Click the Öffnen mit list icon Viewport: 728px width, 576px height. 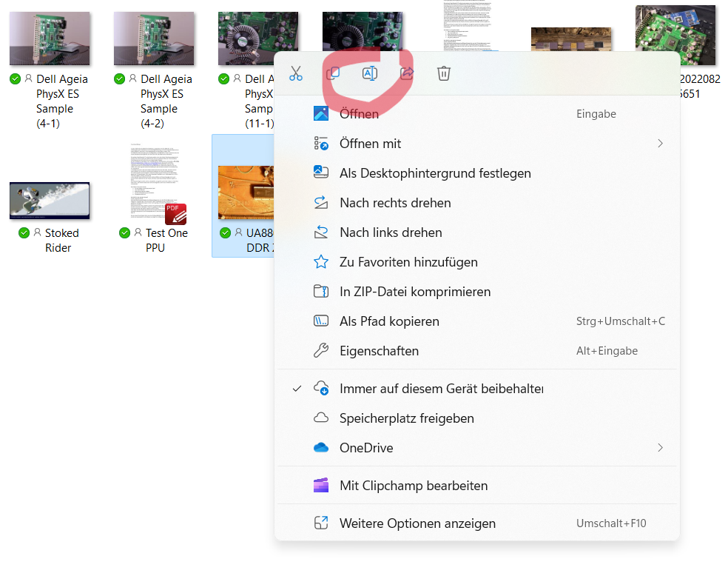[321, 144]
